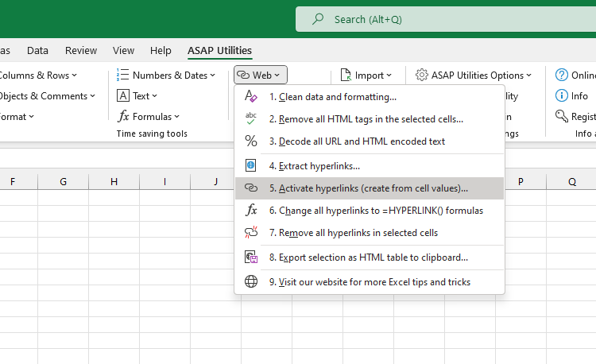Choose Export selection as HTML table to clipboard
Image resolution: width=596 pixels, height=364 pixels.
[x=370, y=258]
